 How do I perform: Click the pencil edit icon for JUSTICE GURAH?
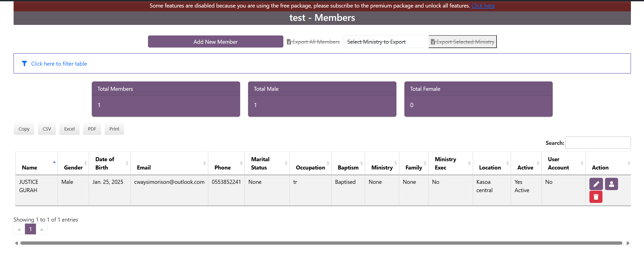tap(596, 184)
